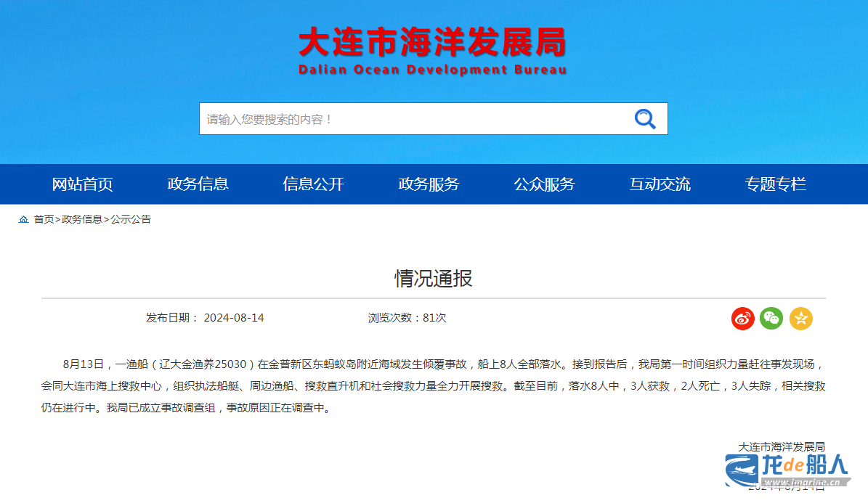The height and width of the screenshot is (503, 868).
Task: Go to 信息公开 section
Action: click(x=313, y=184)
